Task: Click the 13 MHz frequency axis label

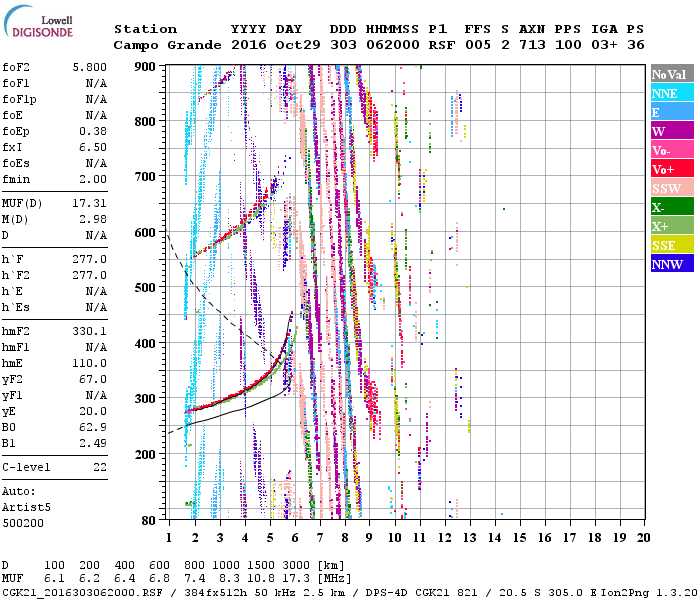Action: pos(470,538)
